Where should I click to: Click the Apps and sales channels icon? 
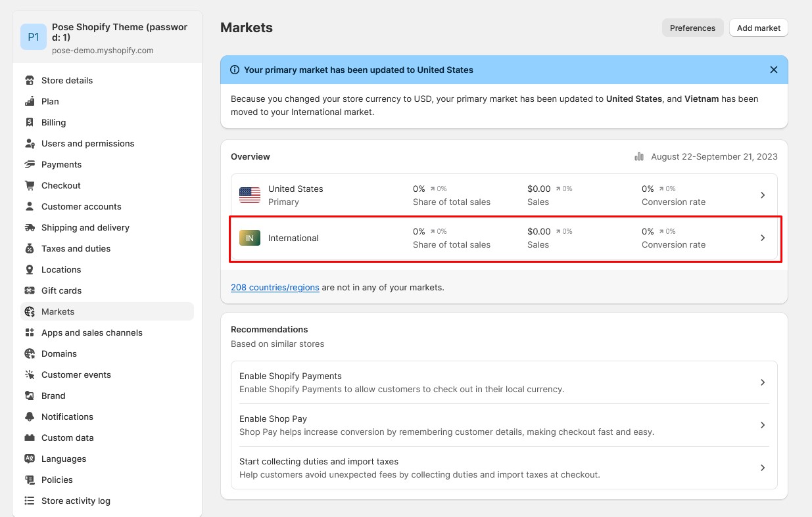[x=30, y=332]
